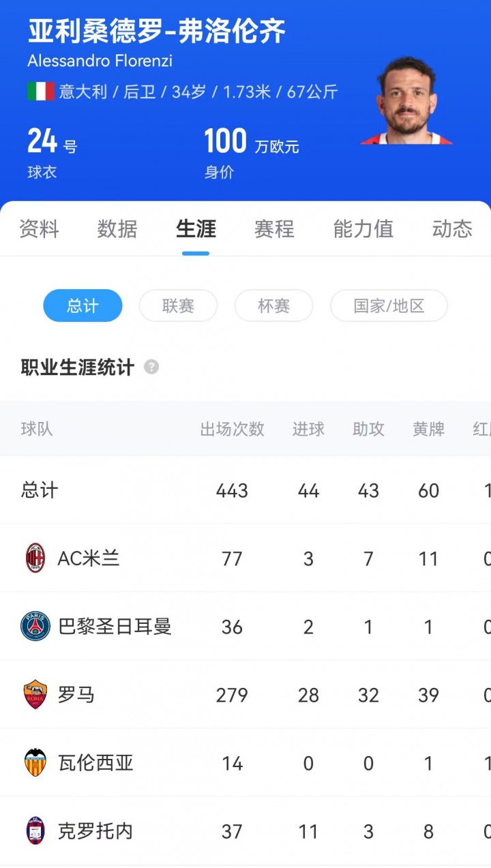The width and height of the screenshot is (491, 868).
Task: Select the 国家/地区 filter pill
Action: [x=389, y=305]
